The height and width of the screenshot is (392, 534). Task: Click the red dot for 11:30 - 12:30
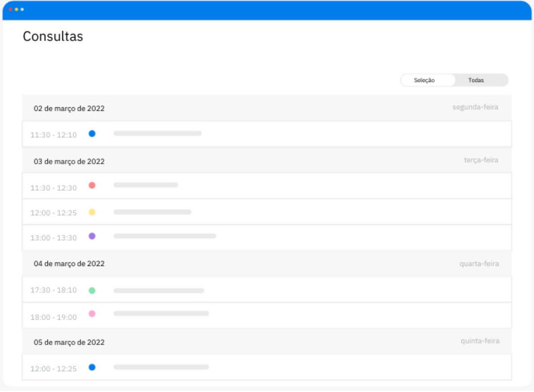(92, 185)
